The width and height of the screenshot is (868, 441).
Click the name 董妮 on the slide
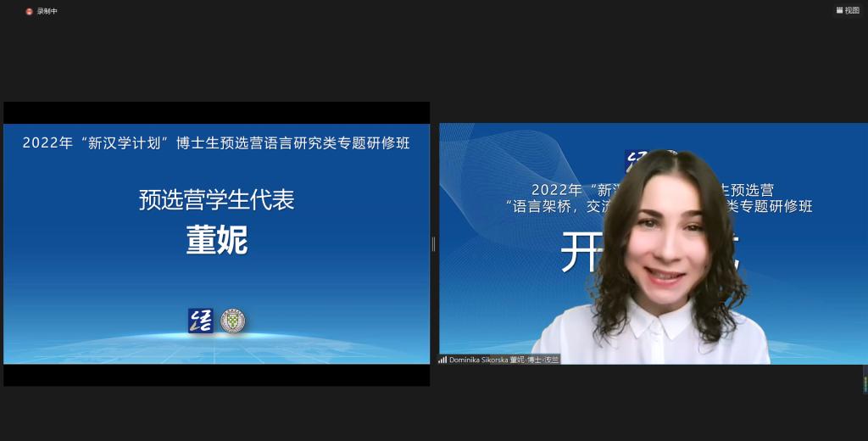217,240
